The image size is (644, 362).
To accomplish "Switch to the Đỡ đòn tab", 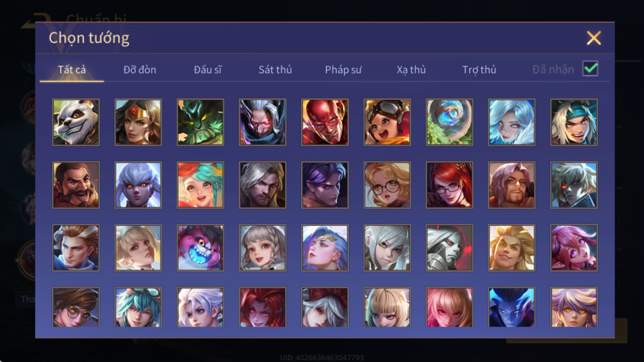I will click(x=140, y=70).
